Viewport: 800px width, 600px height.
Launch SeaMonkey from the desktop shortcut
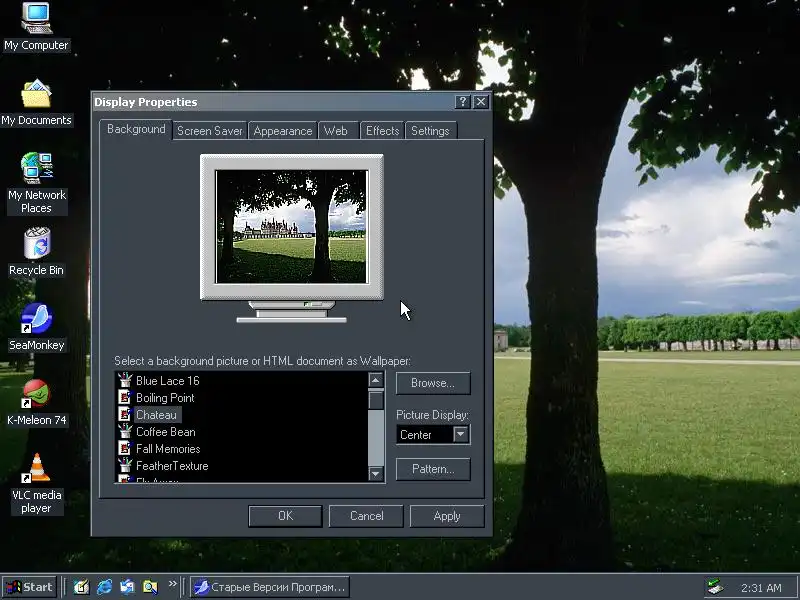pyautogui.click(x=36, y=327)
